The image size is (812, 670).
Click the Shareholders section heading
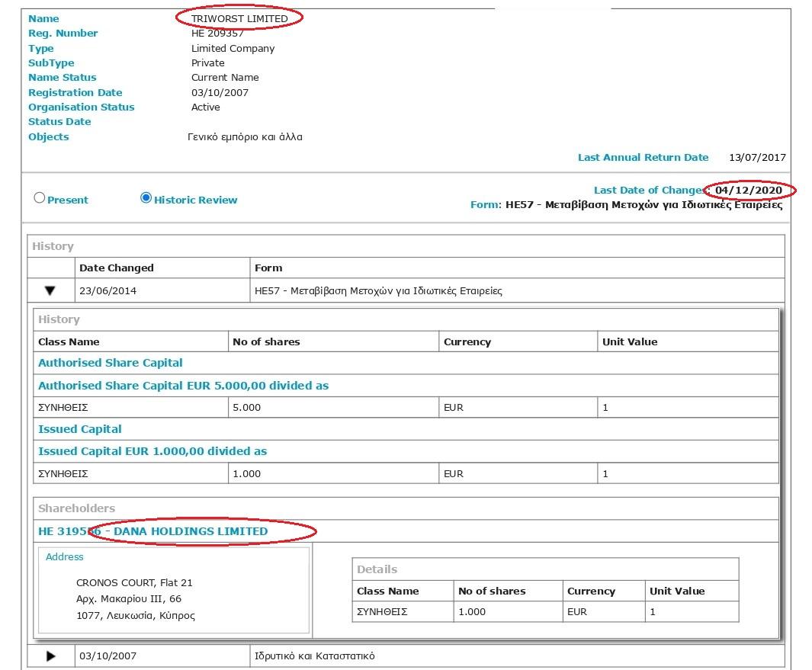click(76, 508)
